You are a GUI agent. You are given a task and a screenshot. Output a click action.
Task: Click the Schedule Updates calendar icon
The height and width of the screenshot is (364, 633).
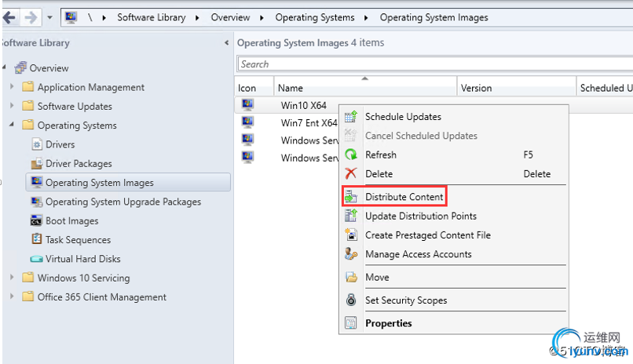pyautogui.click(x=351, y=117)
